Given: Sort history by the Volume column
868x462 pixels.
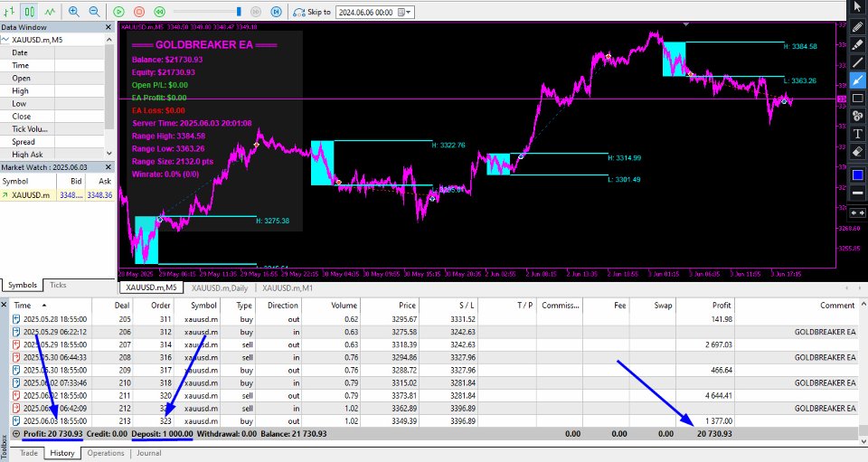Looking at the screenshot, I should [331, 306].
